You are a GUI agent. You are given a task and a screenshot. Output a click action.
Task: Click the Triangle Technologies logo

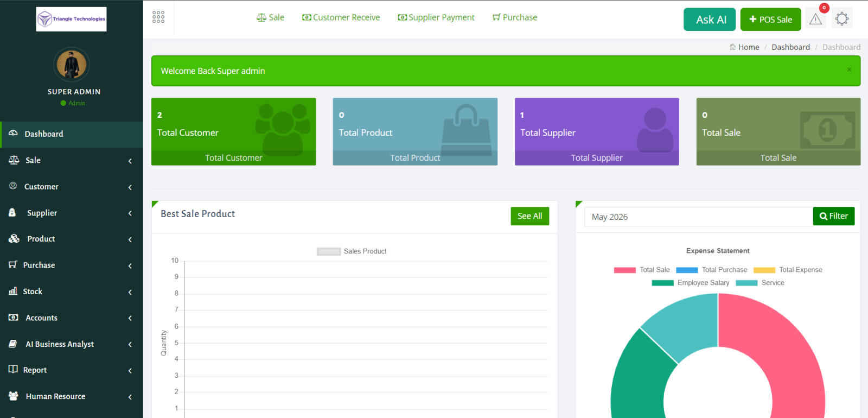71,19
